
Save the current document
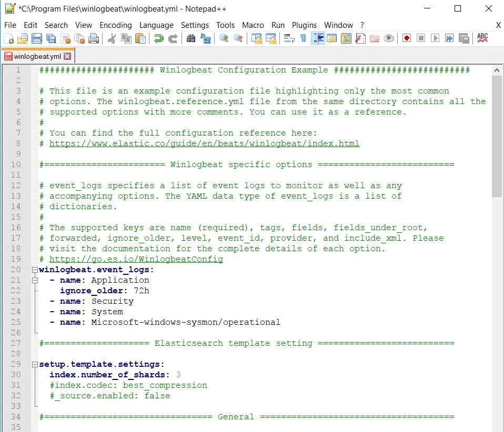click(x=37, y=38)
